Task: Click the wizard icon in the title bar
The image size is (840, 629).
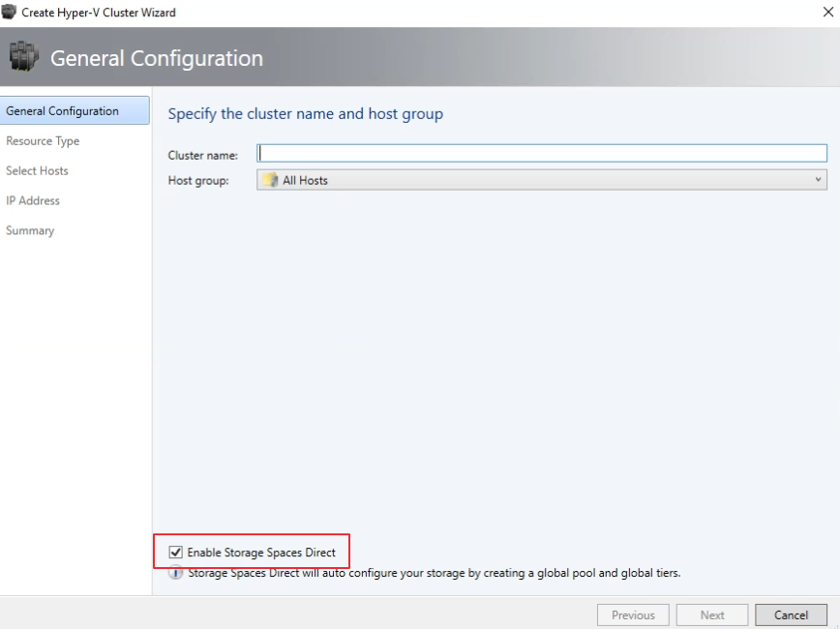Action: [x=12, y=13]
